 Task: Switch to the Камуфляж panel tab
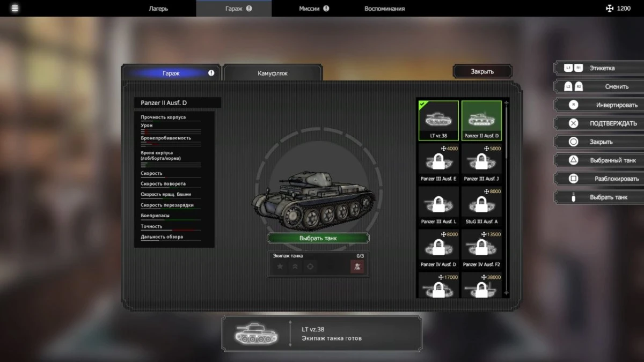click(x=273, y=73)
